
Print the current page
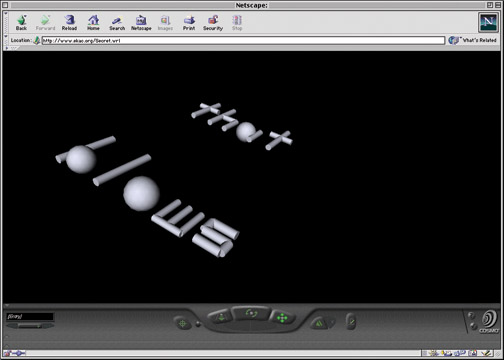click(x=189, y=23)
